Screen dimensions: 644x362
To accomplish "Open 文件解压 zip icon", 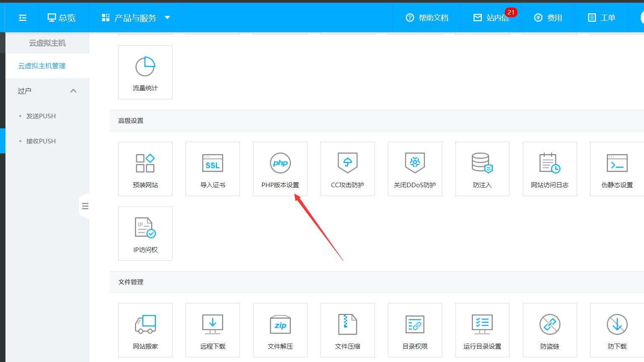I will coord(280,325).
